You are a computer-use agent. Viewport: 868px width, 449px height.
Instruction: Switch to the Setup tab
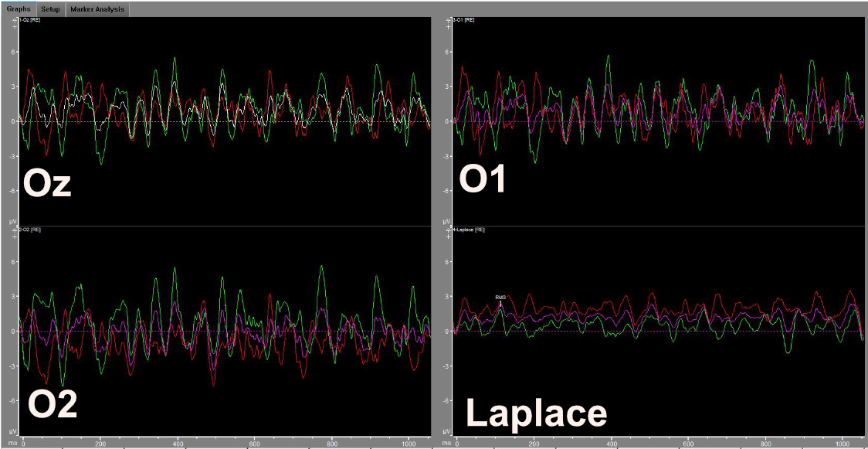(50, 9)
